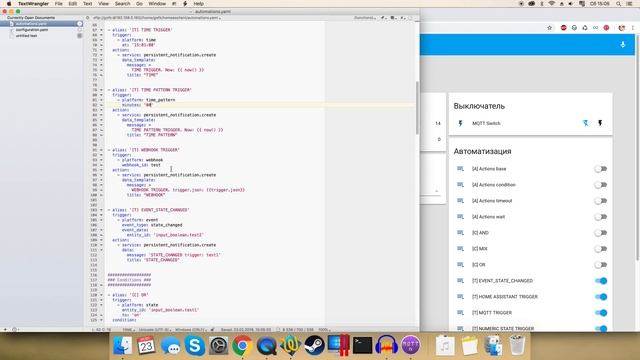Image resolution: width=640 pixels, height=360 pixels.
Task: Enable the [C] OR automation
Action: coord(600,264)
